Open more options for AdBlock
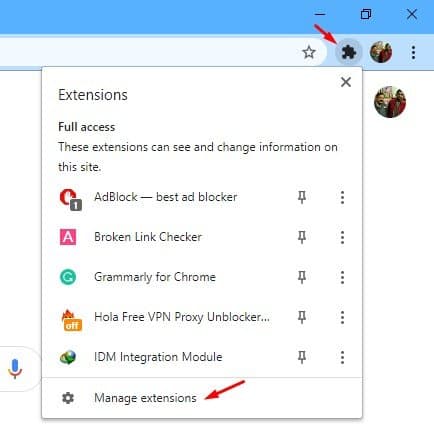The height and width of the screenshot is (441, 434). 342,197
